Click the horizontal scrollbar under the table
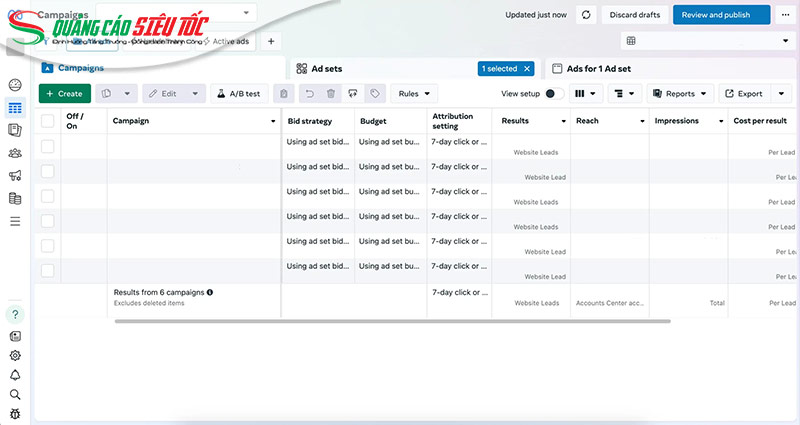Screen dimensions: 800x425 click(392, 321)
